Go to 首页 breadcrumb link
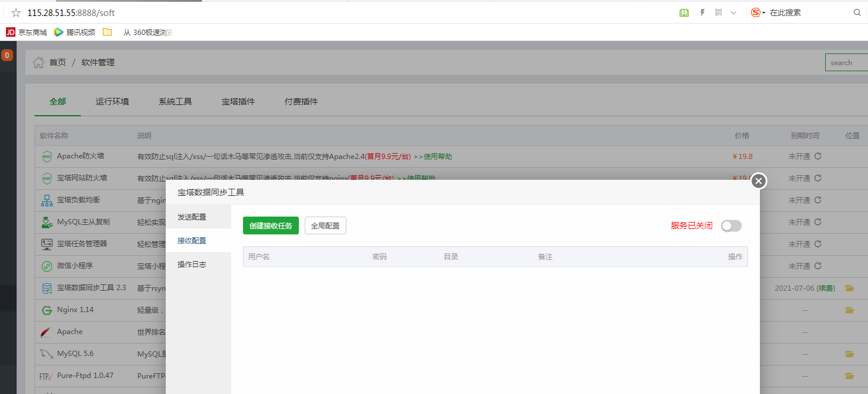This screenshot has height=394, width=868. tap(58, 62)
